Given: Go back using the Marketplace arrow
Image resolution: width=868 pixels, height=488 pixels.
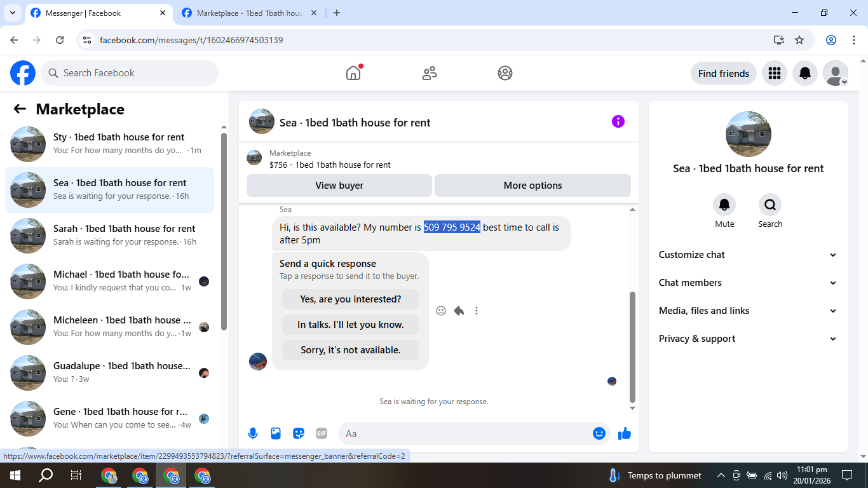Looking at the screenshot, I should coord(20,109).
